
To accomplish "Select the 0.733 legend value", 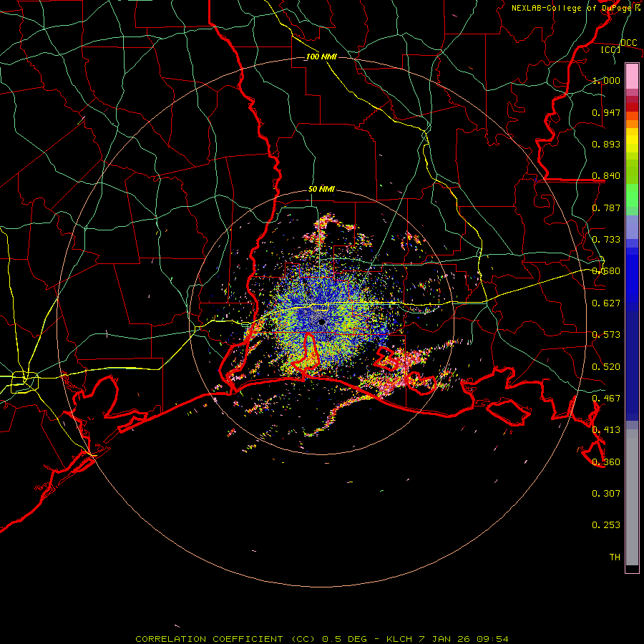I will (x=606, y=240).
